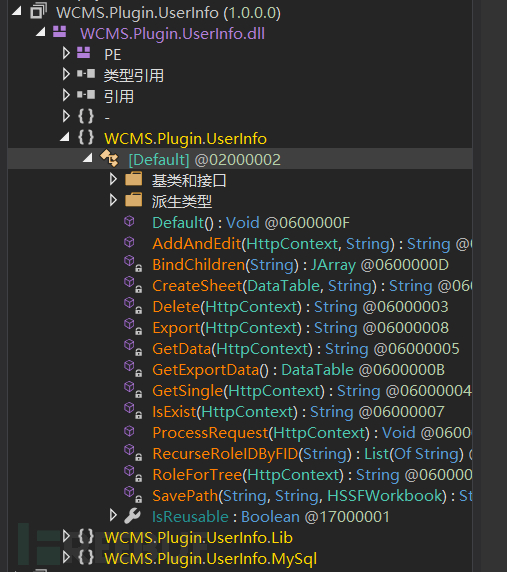Open the Default() : Void constructor
The width and height of the screenshot is (507, 572).
pos(251,223)
